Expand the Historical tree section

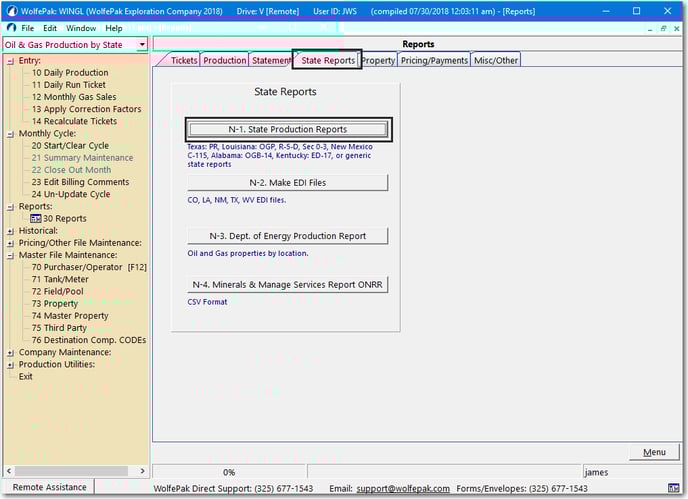[11, 231]
